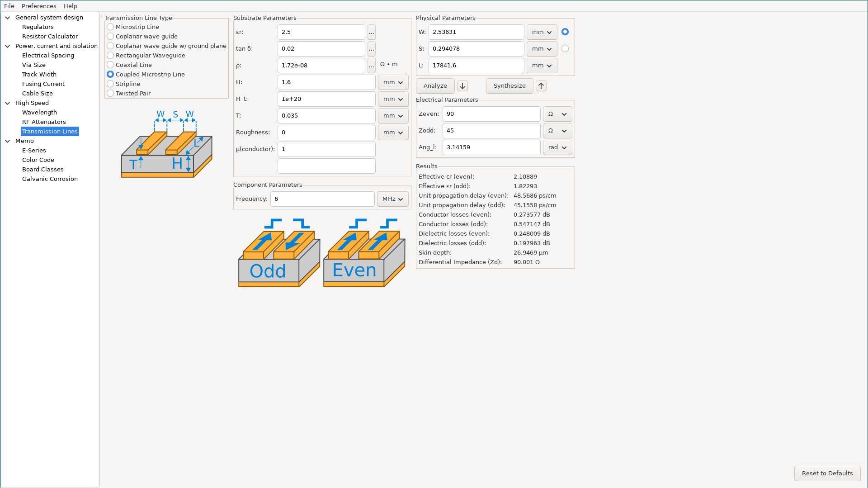Collapse the High Speed tree section
This screenshot has height=488, width=868.
[8, 103]
